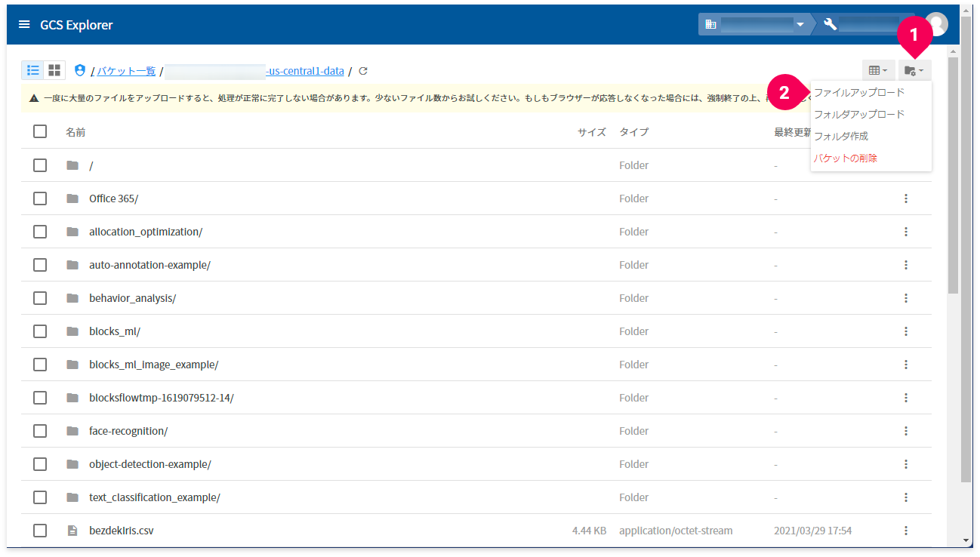Open the object-detection-example/ folder name

pyautogui.click(x=149, y=464)
